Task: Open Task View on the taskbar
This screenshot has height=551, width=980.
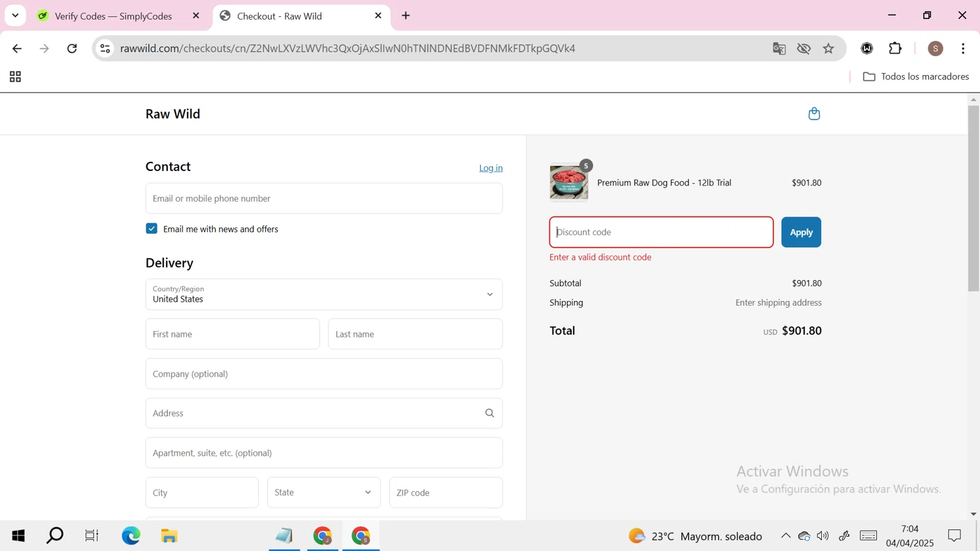Action: click(91, 536)
